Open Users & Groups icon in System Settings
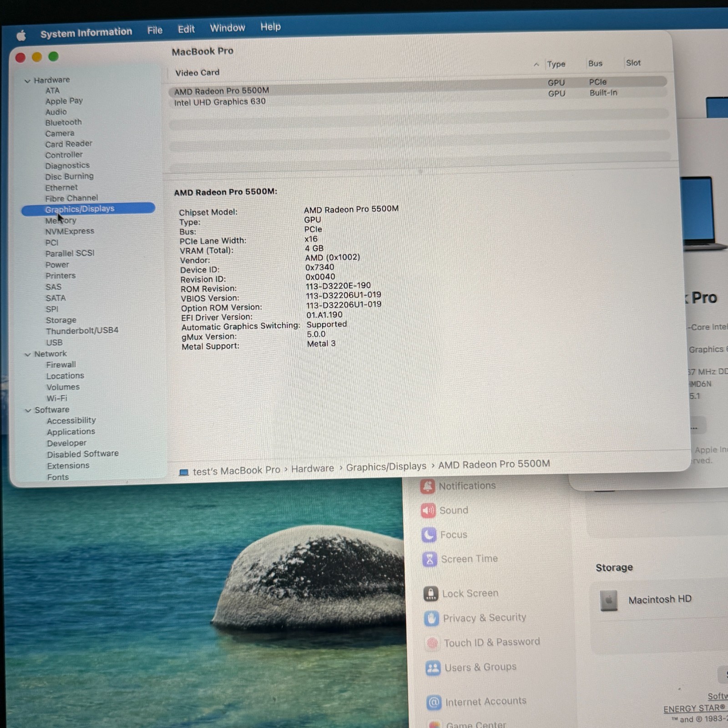This screenshot has height=728, width=728. pos(433,668)
